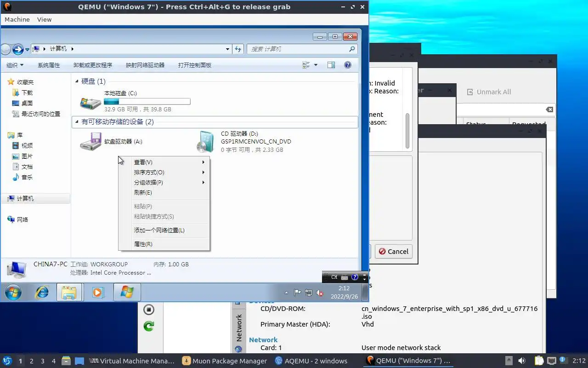Select the CD drive D: icon
The height and width of the screenshot is (368, 588).
tap(205, 142)
